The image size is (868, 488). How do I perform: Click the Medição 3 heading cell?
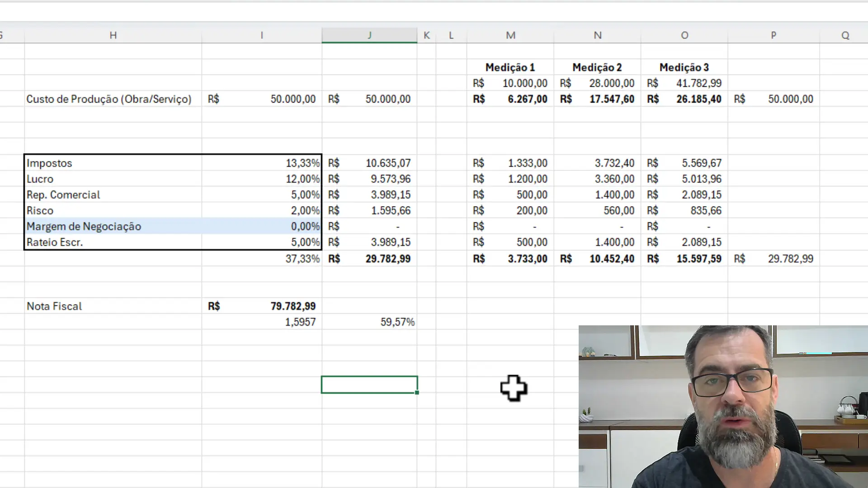684,67
